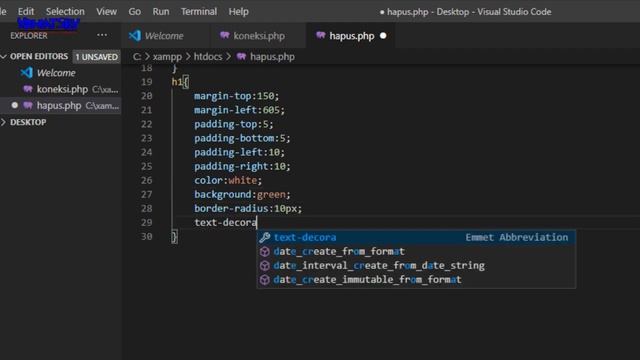The width and height of the screenshot is (640, 360).
Task: Open the Edit menu
Action: point(26,11)
